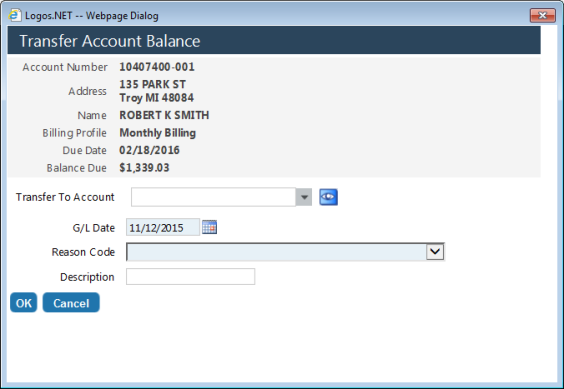The image size is (564, 389).
Task: Click the Description label
Action: click(x=87, y=277)
